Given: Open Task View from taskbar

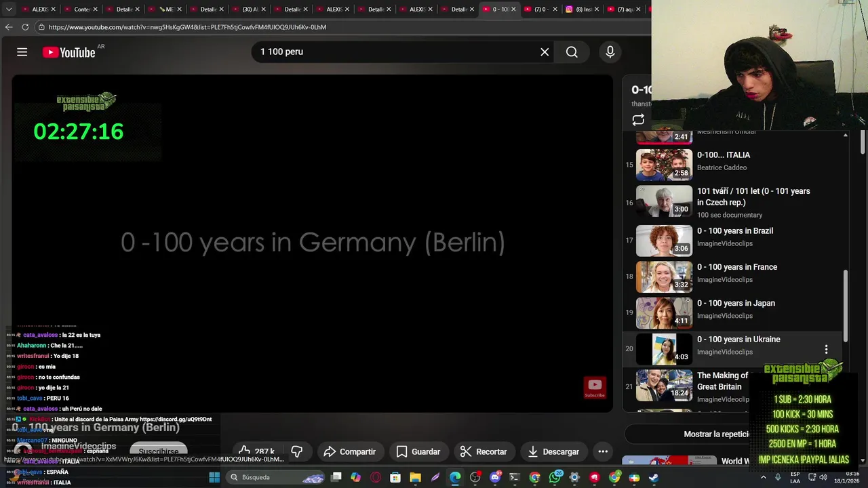Looking at the screenshot, I should pos(336,477).
